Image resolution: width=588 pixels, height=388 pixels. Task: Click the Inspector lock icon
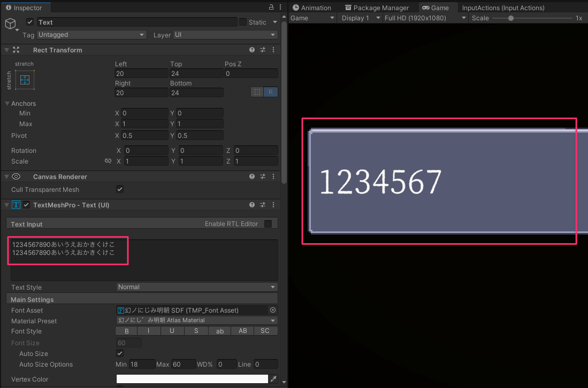[272, 7]
